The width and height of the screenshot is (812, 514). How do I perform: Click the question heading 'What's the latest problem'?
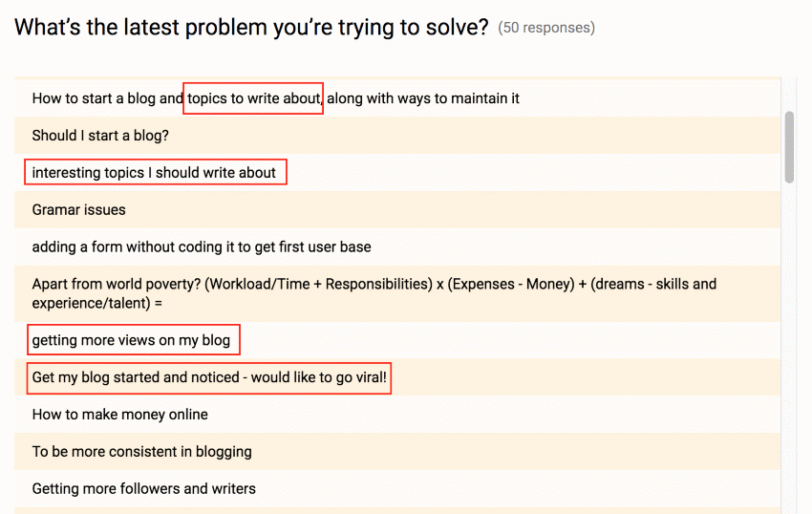(x=251, y=27)
